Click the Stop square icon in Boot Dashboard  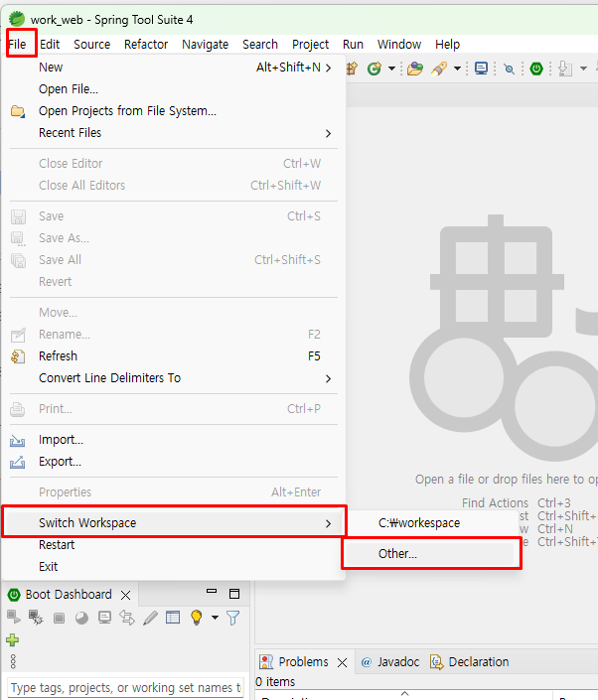point(59,618)
